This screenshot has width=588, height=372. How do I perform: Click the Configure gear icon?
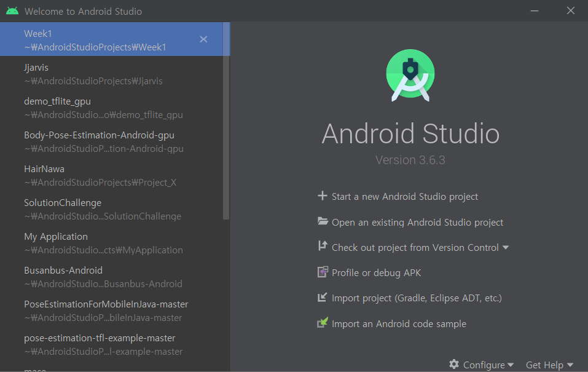pyautogui.click(x=454, y=364)
